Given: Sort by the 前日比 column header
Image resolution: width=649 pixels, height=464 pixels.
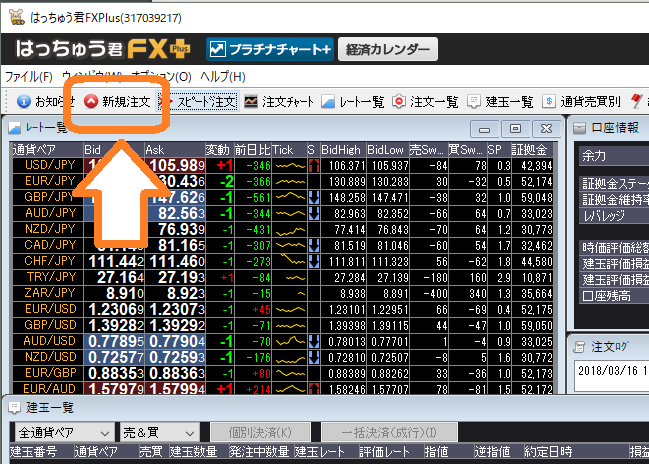Looking at the screenshot, I should pos(252,149).
